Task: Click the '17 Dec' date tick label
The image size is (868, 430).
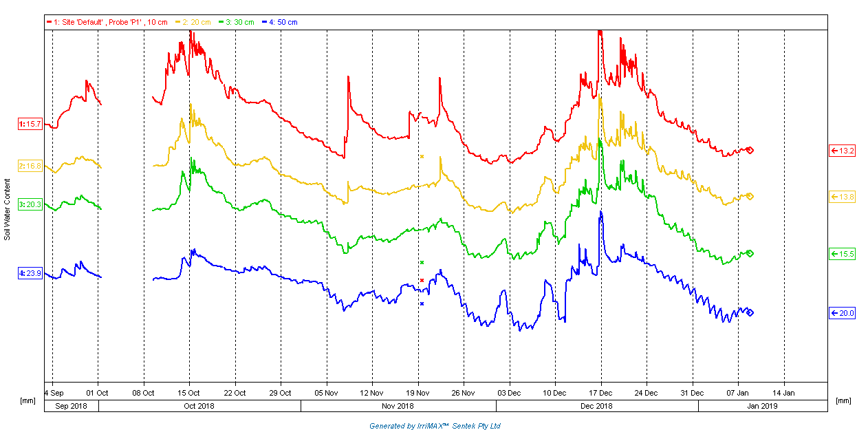Action: click(600, 393)
